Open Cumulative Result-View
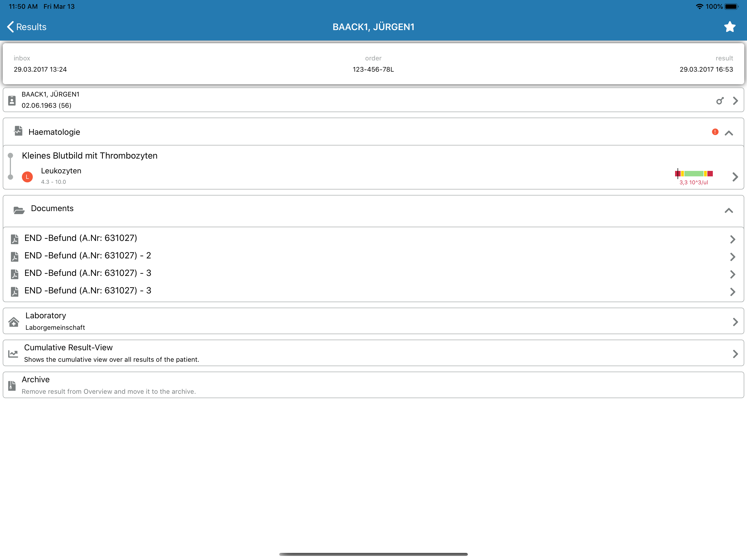747x560 pixels. point(372,353)
